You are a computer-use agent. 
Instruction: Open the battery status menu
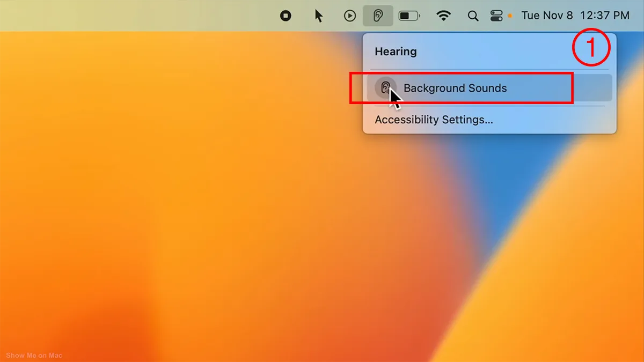click(409, 16)
